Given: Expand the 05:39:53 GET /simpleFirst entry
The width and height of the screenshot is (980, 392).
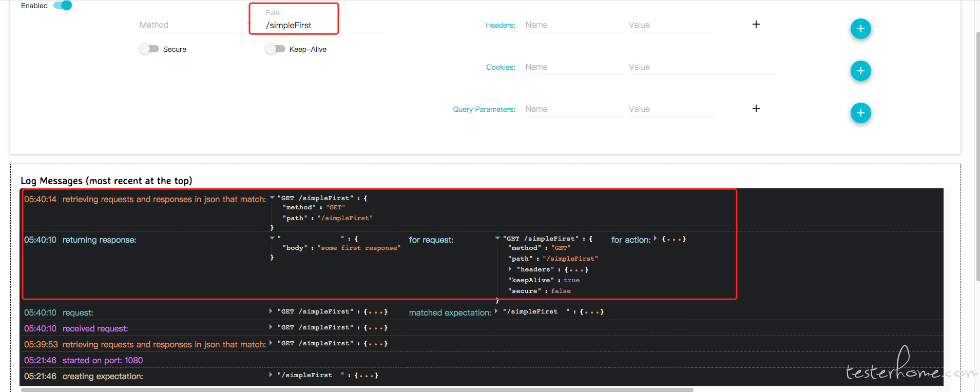Looking at the screenshot, I should pos(271,343).
